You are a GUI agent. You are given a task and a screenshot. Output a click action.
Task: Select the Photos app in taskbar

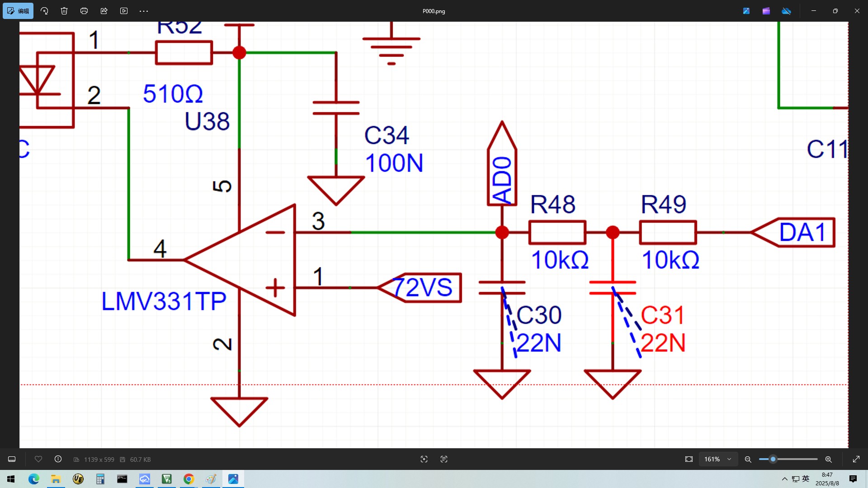point(233,479)
